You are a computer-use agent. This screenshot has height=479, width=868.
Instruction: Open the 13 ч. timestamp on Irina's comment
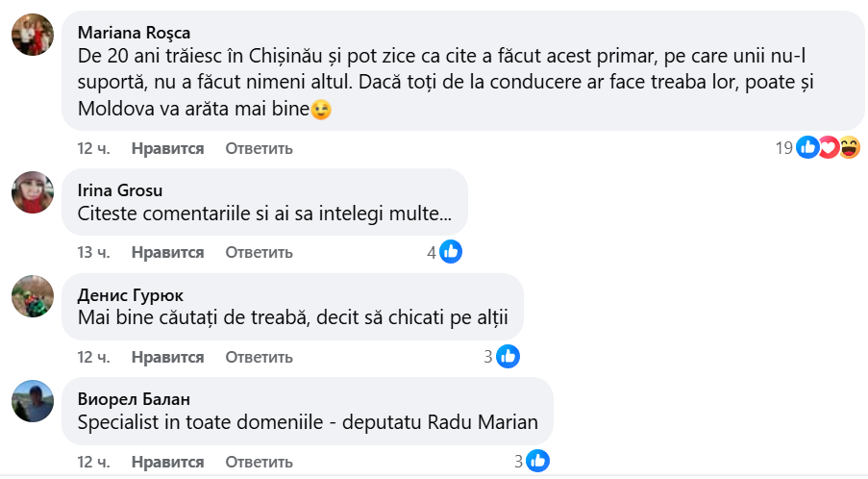coord(93,253)
